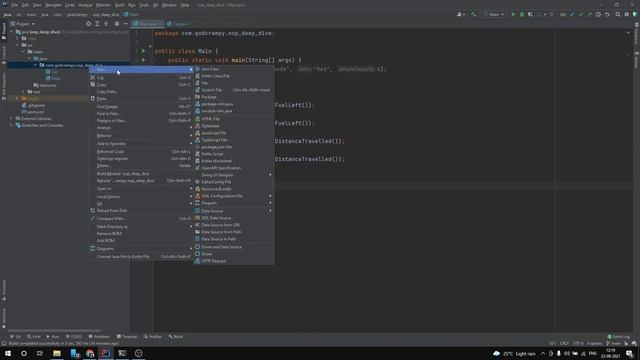
Task: Choose TypeScript File entry
Action: tap(233, 140)
